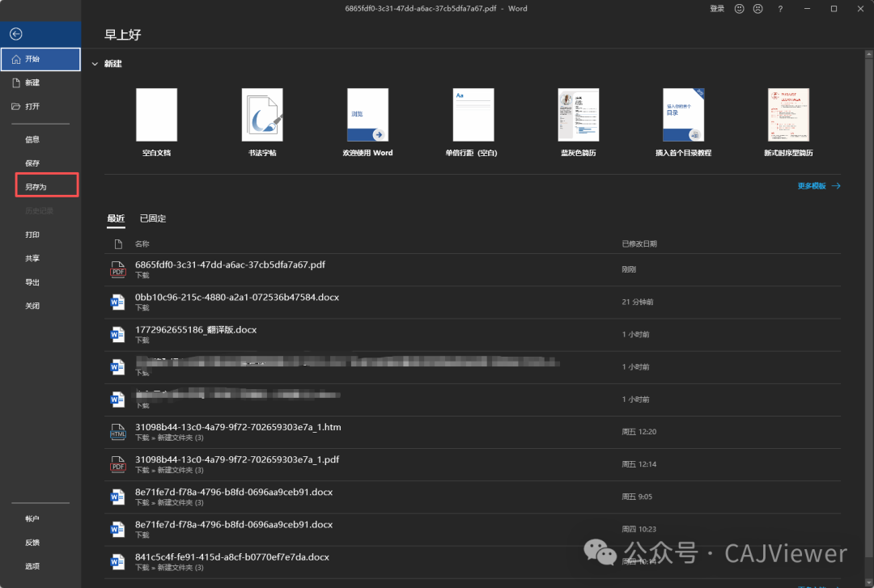The width and height of the screenshot is (874, 588).
Task: Click 登录 in the title bar
Action: pyautogui.click(x=717, y=9)
